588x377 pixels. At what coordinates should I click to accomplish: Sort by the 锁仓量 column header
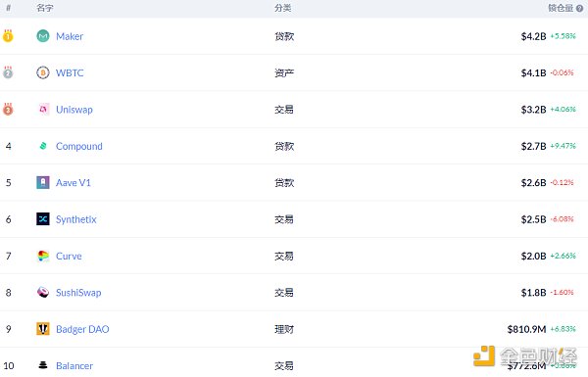click(561, 8)
